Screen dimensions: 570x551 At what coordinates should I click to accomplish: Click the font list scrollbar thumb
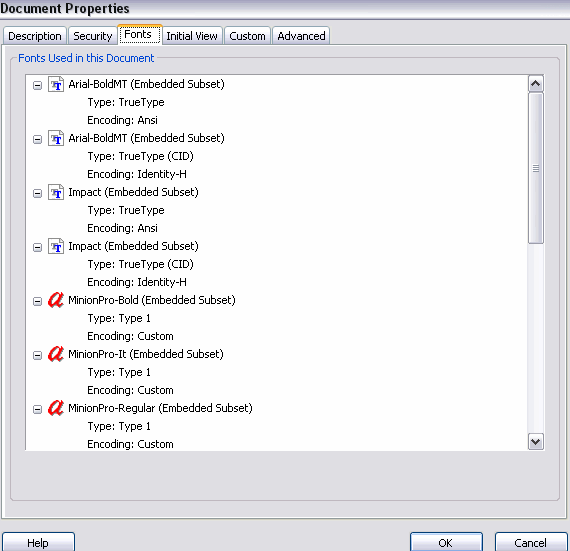pos(535,168)
